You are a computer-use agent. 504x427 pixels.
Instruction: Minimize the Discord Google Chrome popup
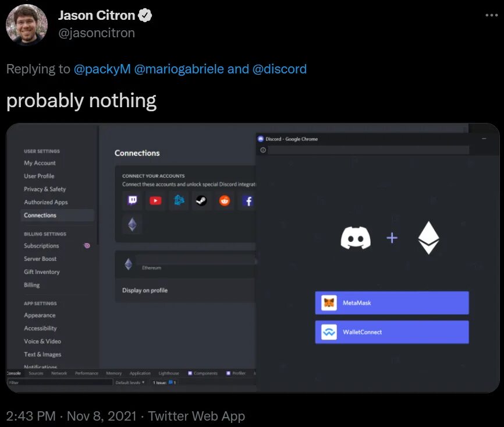pyautogui.click(x=484, y=139)
